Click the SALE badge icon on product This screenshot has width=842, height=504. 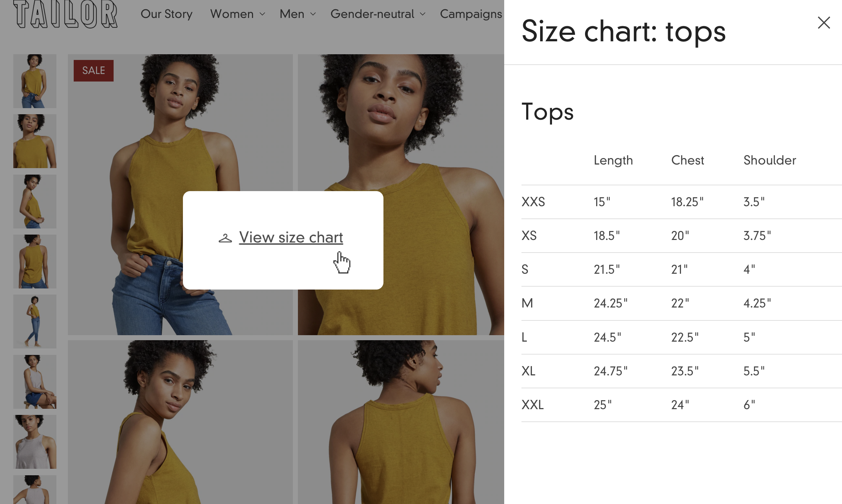pyautogui.click(x=94, y=71)
